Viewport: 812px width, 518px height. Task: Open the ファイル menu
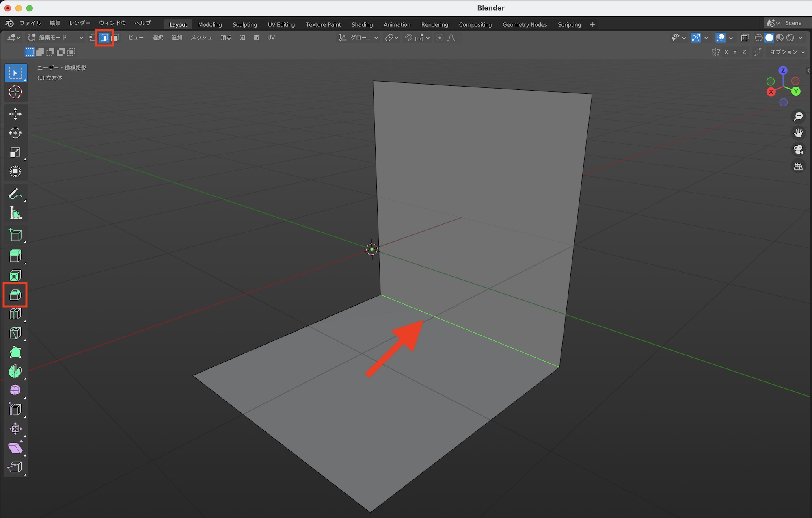(x=30, y=23)
